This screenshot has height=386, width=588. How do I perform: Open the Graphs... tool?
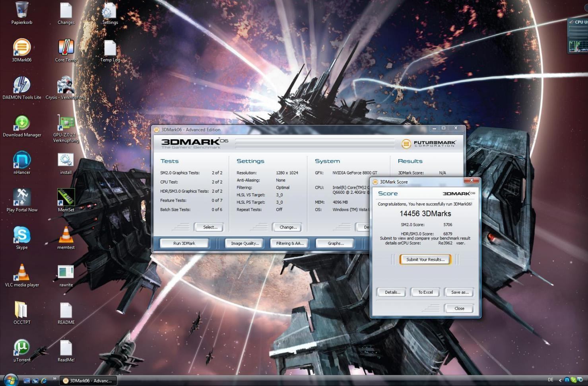pos(336,243)
